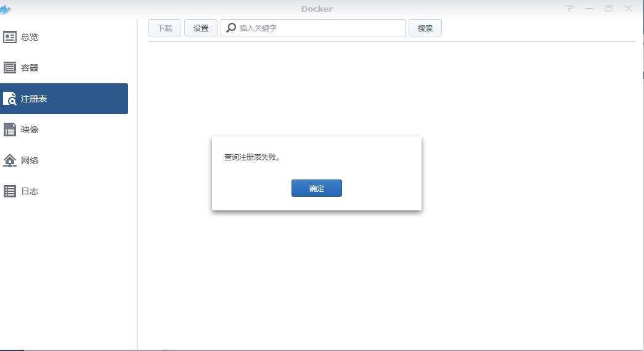Select the 总览 text label in sidebar
Image resolution: width=644 pixels, height=351 pixels.
click(30, 37)
